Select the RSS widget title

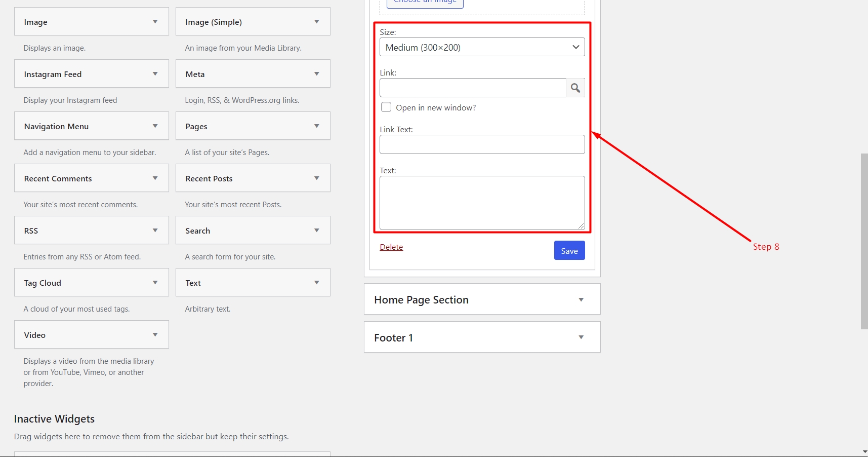(31, 231)
